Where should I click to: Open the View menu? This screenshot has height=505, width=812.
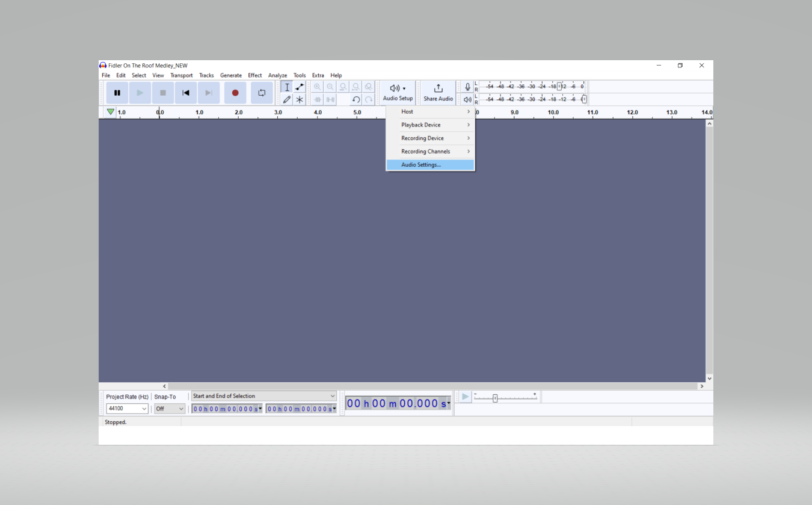tap(158, 75)
